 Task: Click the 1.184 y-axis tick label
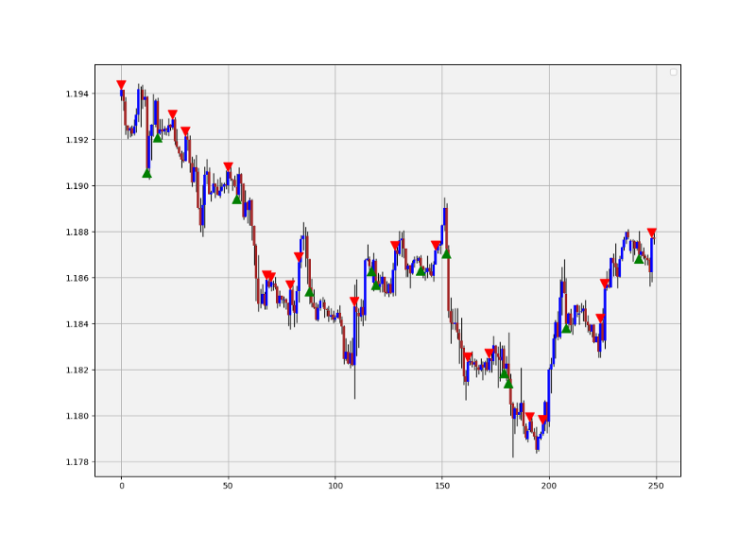click(77, 323)
